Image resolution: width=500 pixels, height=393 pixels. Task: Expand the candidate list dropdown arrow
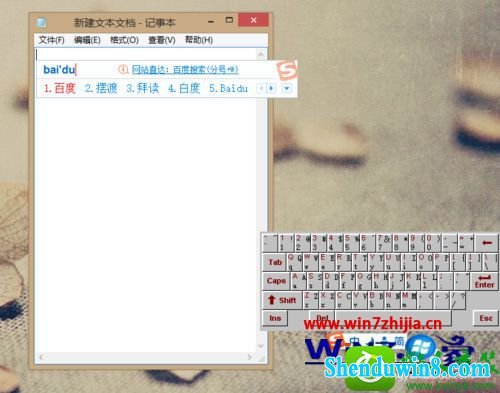tap(287, 89)
